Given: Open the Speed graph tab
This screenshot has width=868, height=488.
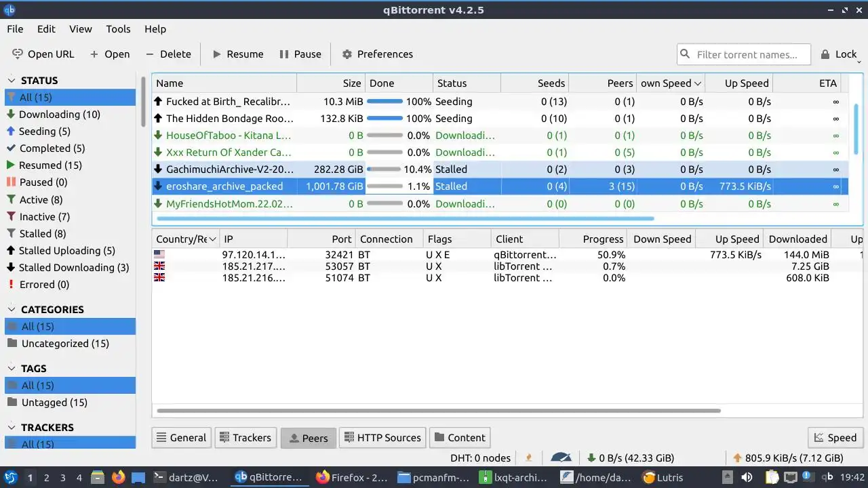Looking at the screenshot, I should point(835,438).
